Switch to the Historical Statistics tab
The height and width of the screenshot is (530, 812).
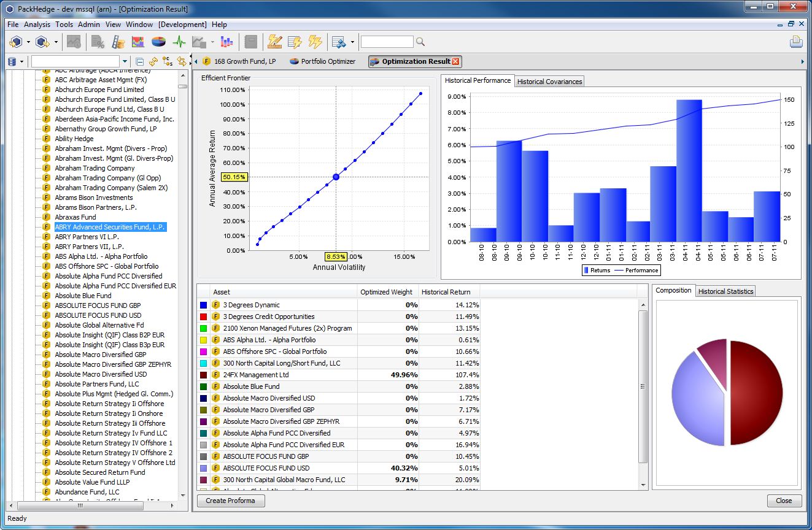click(725, 291)
